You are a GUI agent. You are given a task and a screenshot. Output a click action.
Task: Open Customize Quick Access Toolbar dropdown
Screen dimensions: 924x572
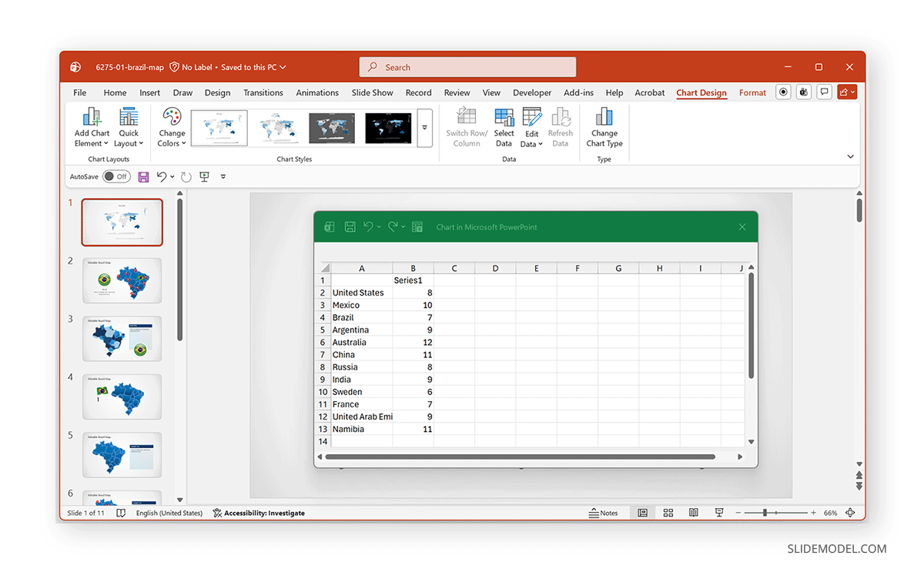pyautogui.click(x=223, y=177)
